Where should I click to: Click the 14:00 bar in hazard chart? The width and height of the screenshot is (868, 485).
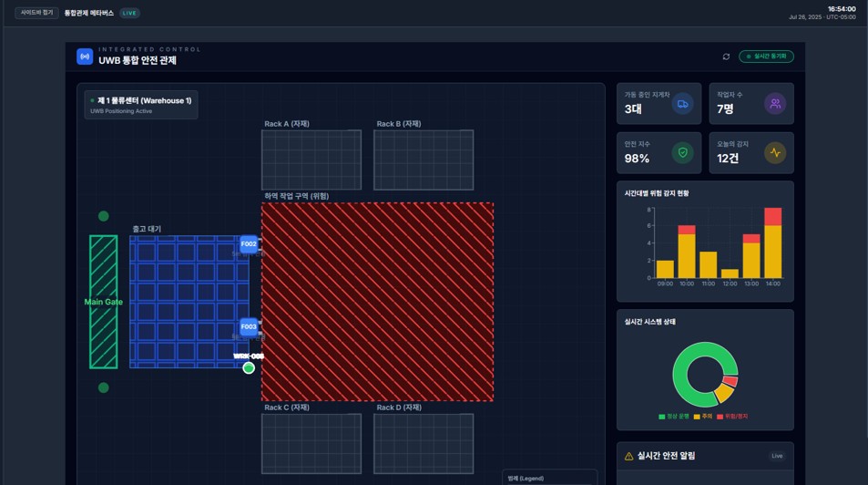772,243
